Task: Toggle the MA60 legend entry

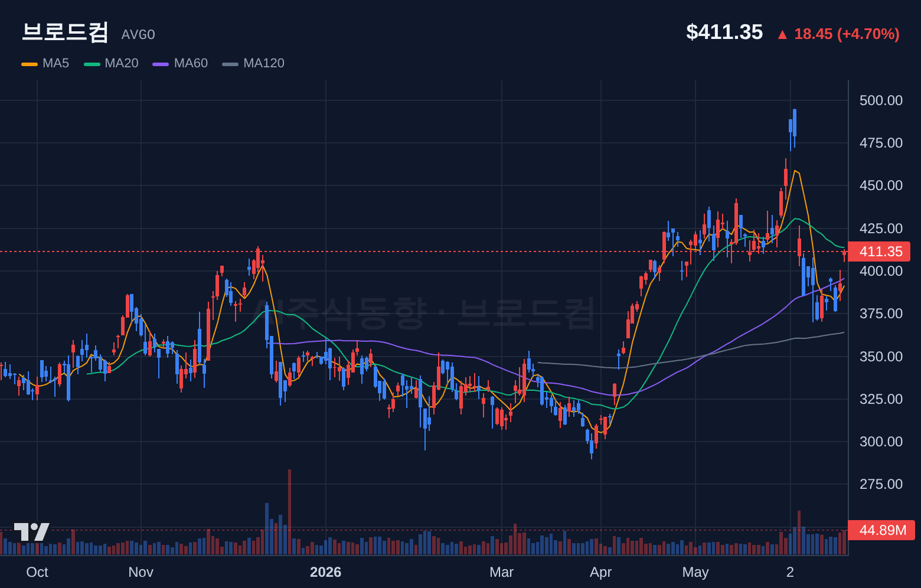Action: point(180,63)
